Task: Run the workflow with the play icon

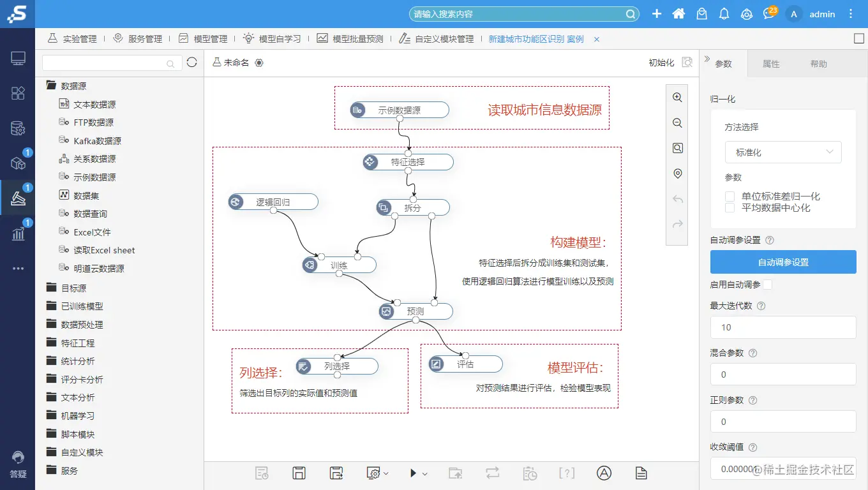Action: (412, 473)
